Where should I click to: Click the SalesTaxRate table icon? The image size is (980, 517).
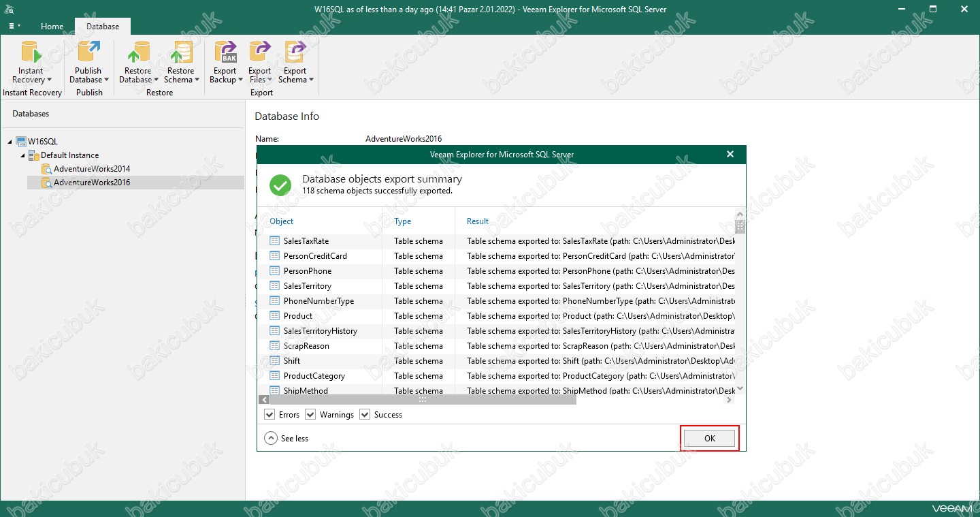tap(275, 241)
